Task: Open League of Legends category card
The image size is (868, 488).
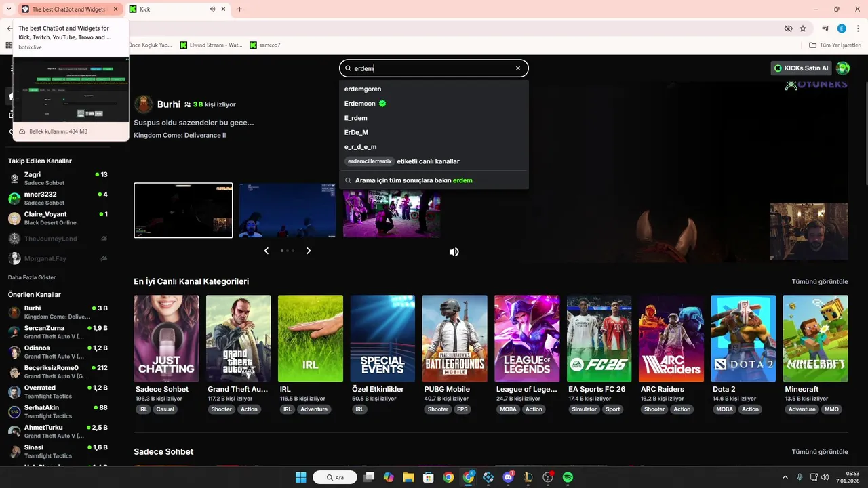Action: click(x=527, y=338)
